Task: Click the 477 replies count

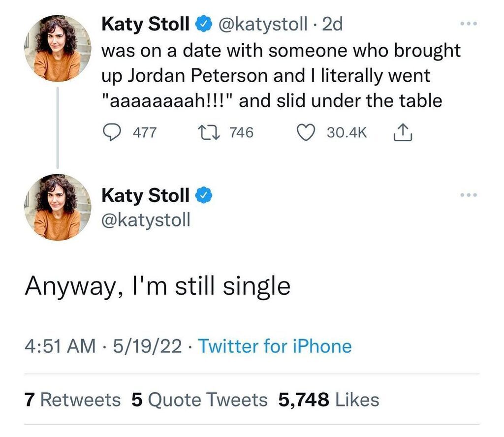Action: pyautogui.click(x=145, y=132)
